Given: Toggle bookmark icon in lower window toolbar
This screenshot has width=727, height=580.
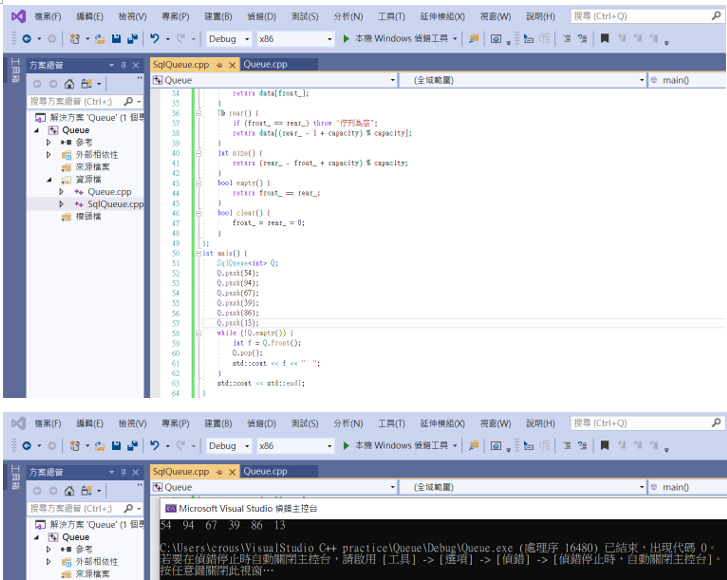Looking at the screenshot, I should point(605,446).
